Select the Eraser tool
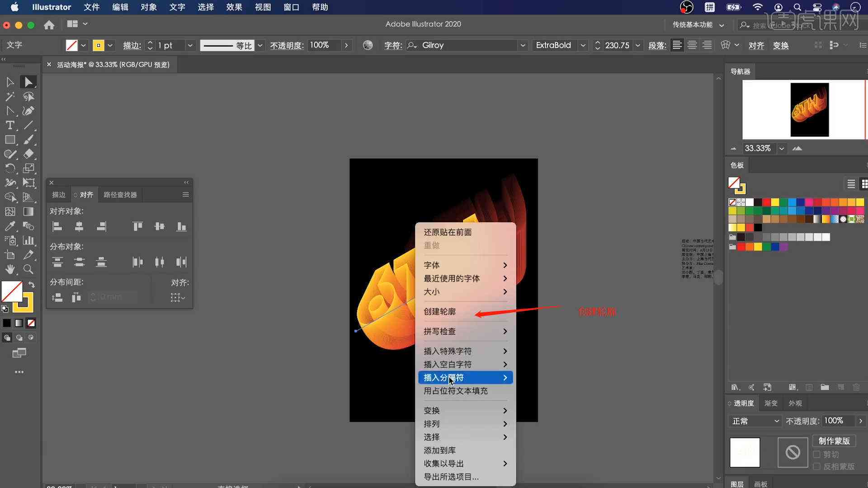The image size is (868, 488). tap(28, 154)
